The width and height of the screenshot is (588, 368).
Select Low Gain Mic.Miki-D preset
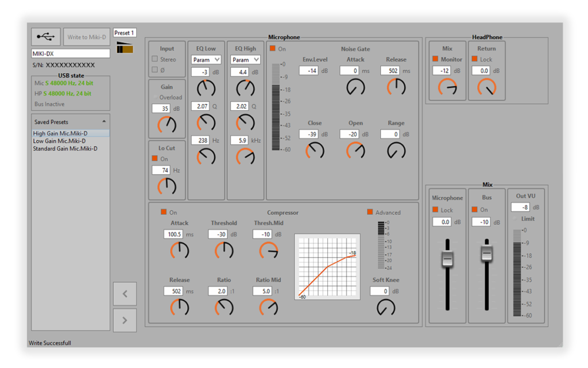point(60,141)
